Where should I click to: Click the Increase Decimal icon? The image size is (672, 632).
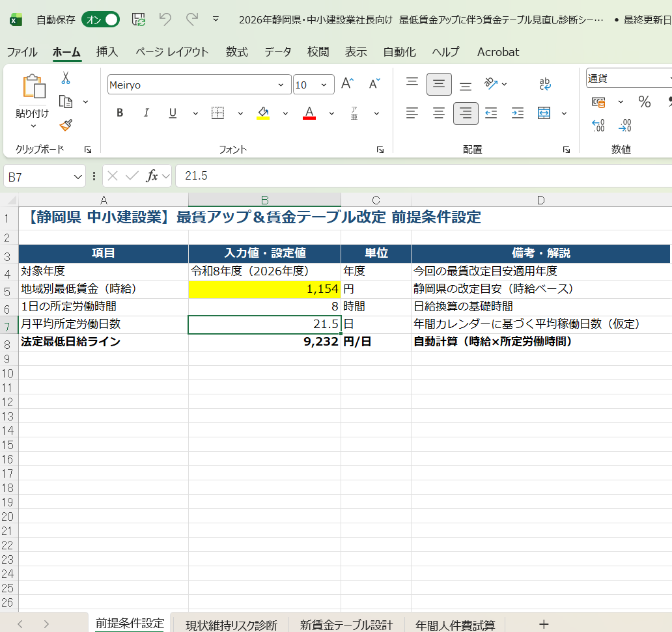(x=598, y=125)
